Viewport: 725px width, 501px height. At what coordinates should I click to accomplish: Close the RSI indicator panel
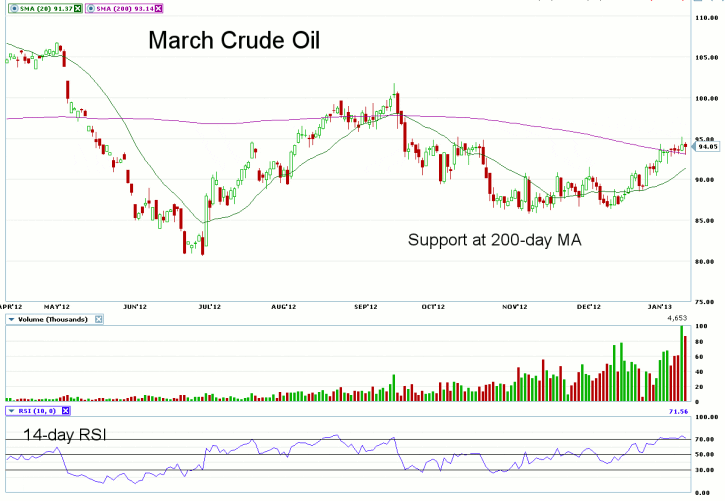(x=64, y=410)
